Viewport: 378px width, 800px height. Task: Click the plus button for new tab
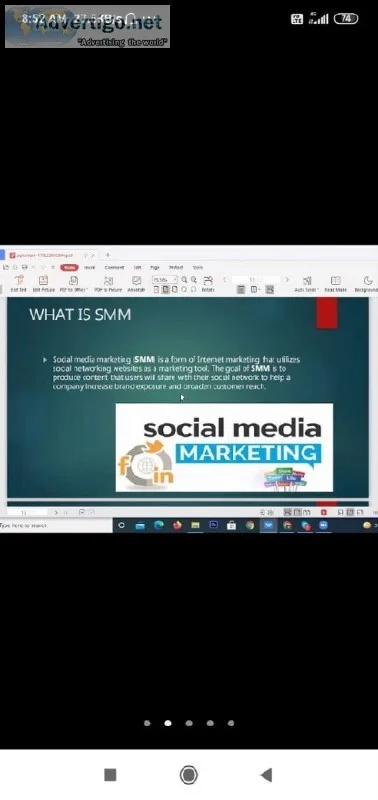click(x=108, y=255)
